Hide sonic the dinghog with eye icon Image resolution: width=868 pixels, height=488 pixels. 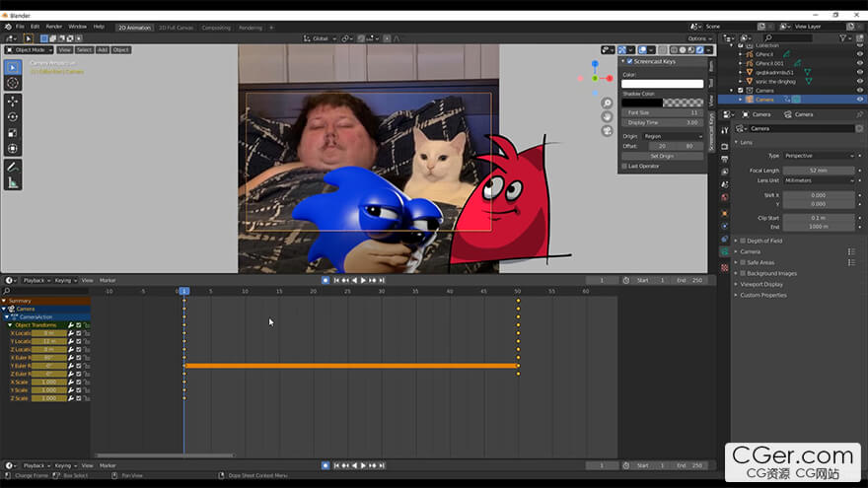click(860, 81)
